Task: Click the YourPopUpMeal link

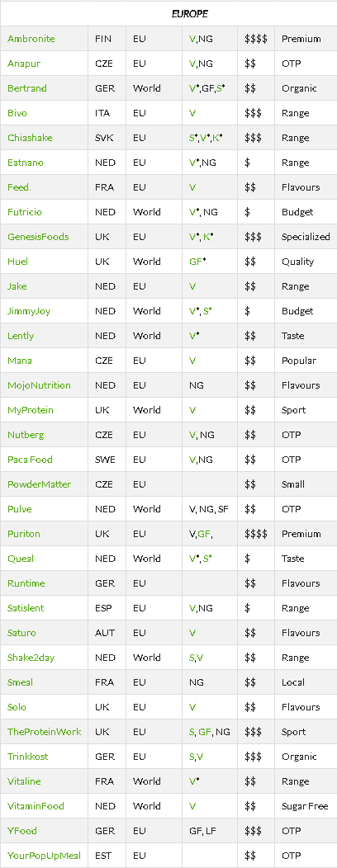Action: (44, 856)
